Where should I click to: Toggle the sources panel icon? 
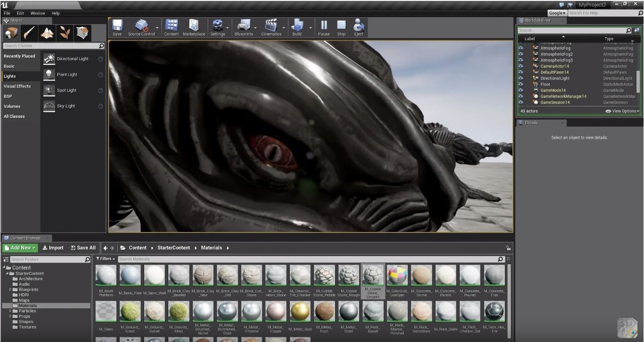pos(6,260)
